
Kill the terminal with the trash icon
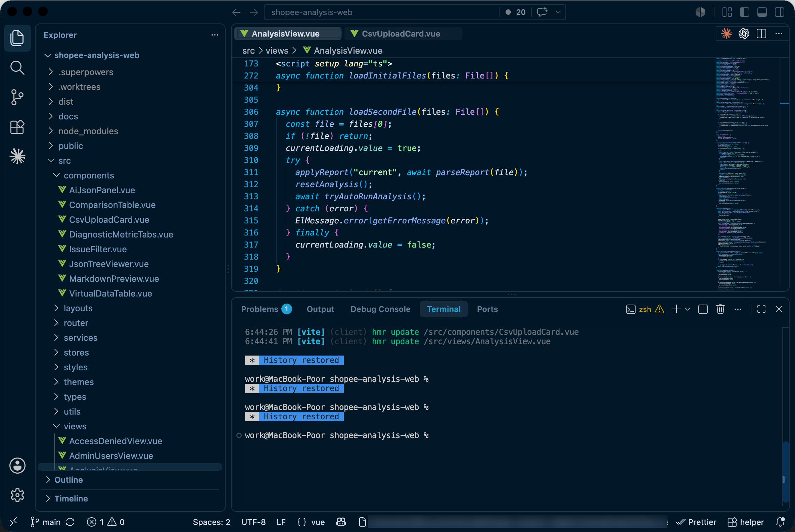click(x=720, y=309)
